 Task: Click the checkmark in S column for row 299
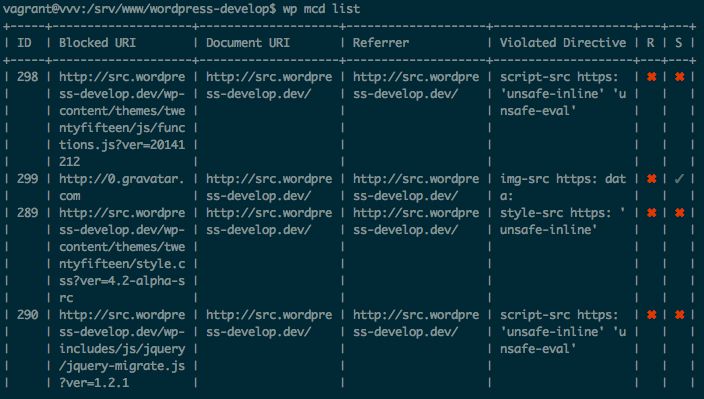(679, 179)
